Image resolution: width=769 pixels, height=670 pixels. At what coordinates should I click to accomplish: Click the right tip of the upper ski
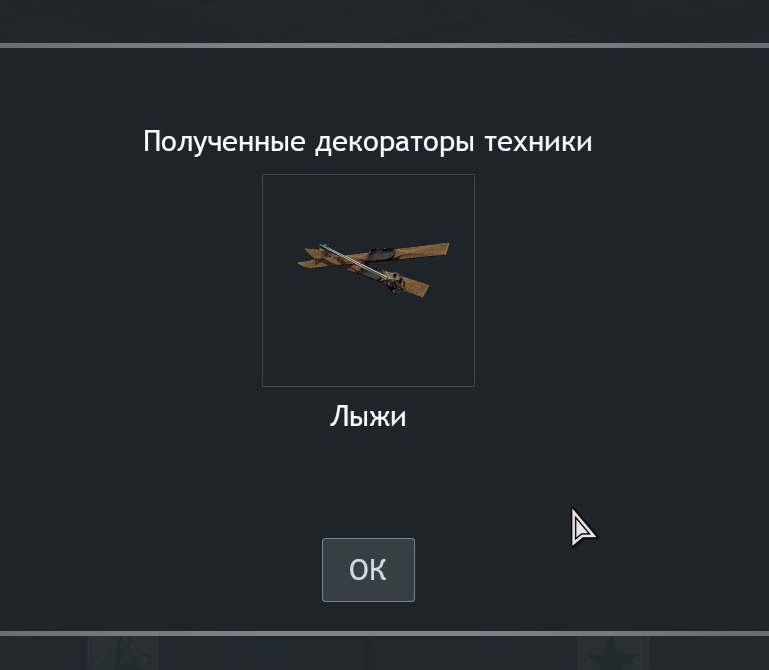441,249
